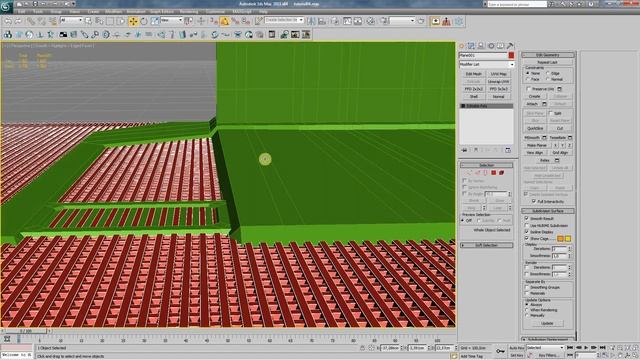
Task: Open the Relax settings box
Action: pos(557,160)
